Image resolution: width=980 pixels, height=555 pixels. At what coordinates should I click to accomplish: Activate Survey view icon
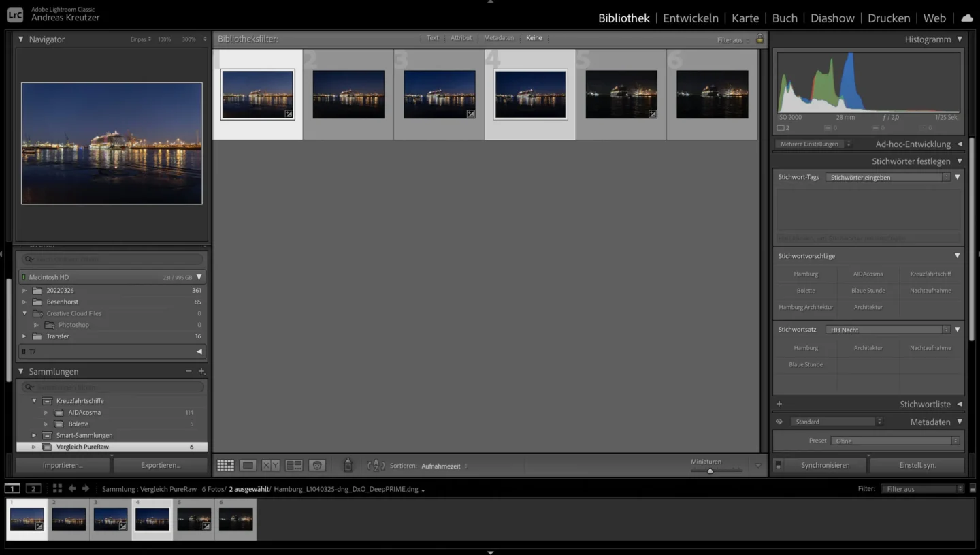pyautogui.click(x=293, y=465)
